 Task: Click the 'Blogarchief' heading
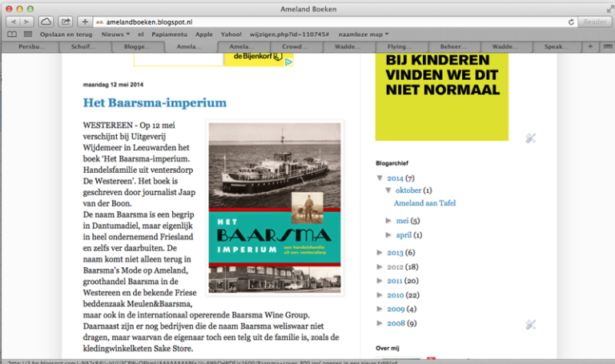click(x=392, y=163)
